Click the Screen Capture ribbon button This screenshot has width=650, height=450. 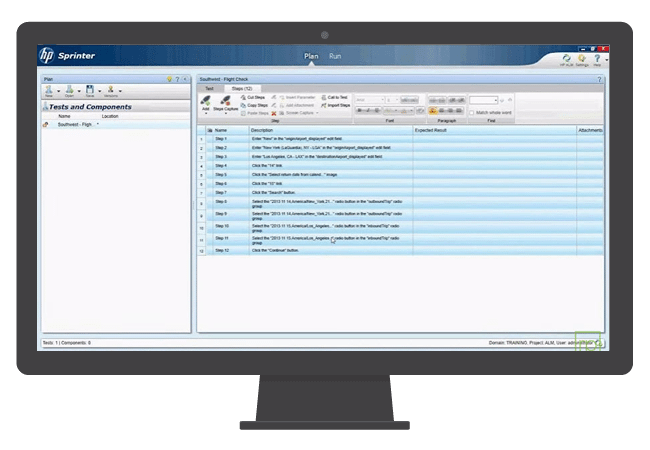[x=296, y=113]
